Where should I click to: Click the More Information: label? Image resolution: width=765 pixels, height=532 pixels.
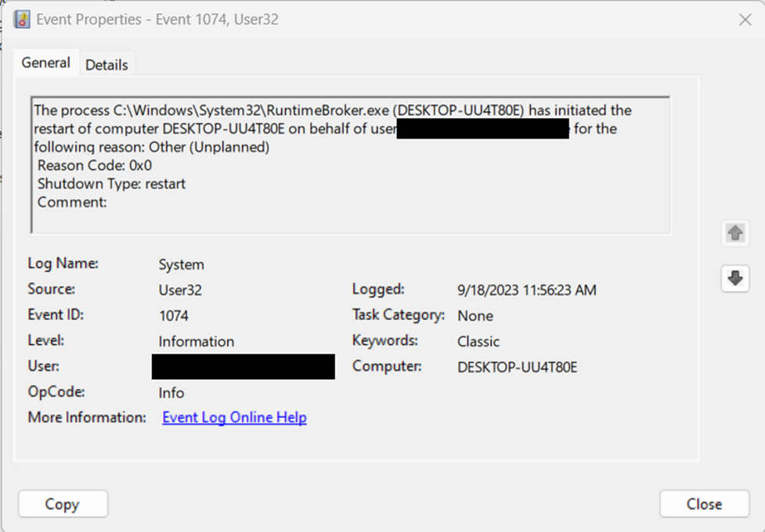[x=87, y=418]
